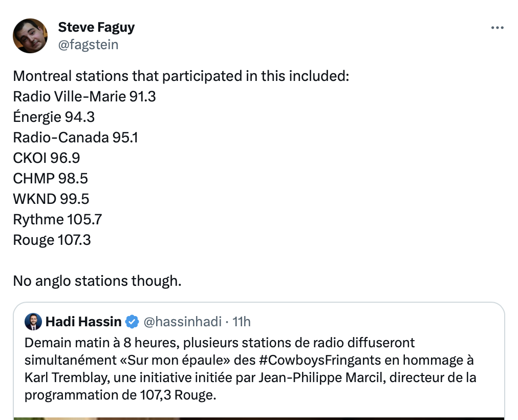Click the 'Rouge 107.3' line
Image resolution: width=518 pixels, height=420 pixels.
[52, 240]
